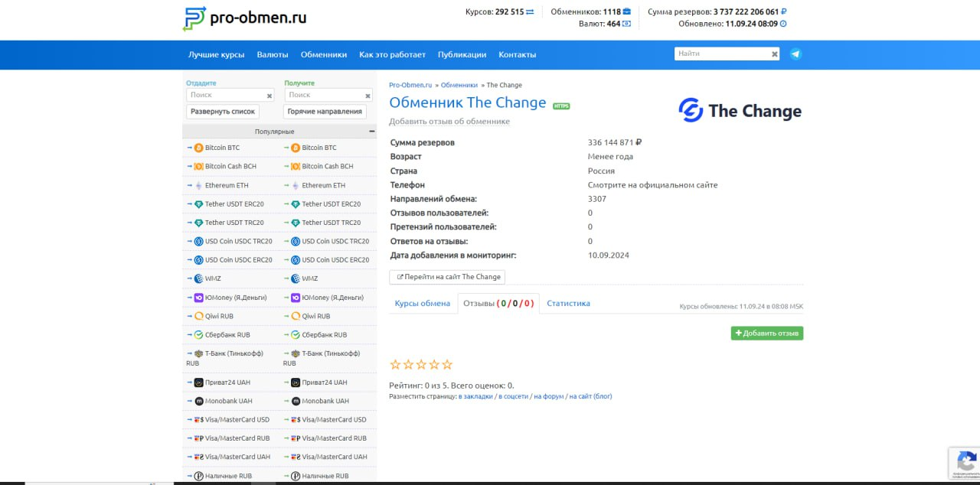This screenshot has width=980, height=485.
Task: Click the date 10.09.2024 value
Action: pyautogui.click(x=609, y=255)
